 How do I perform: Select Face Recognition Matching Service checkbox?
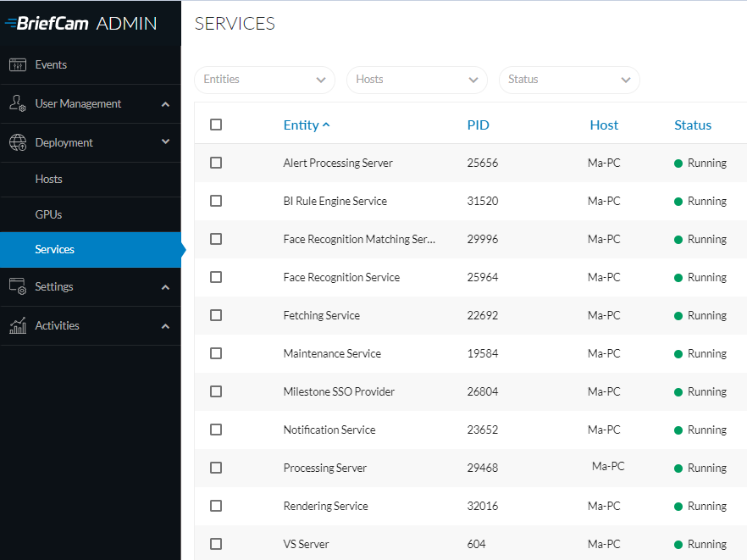[216, 239]
